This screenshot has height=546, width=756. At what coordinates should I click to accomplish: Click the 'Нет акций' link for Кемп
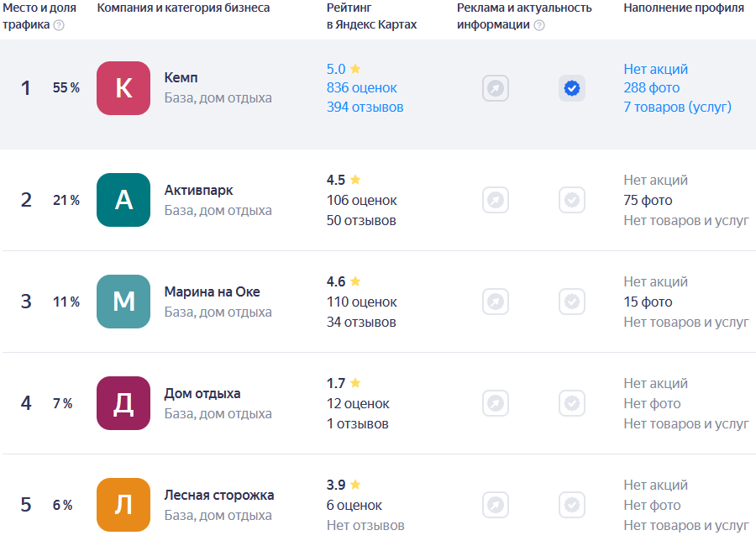point(656,69)
